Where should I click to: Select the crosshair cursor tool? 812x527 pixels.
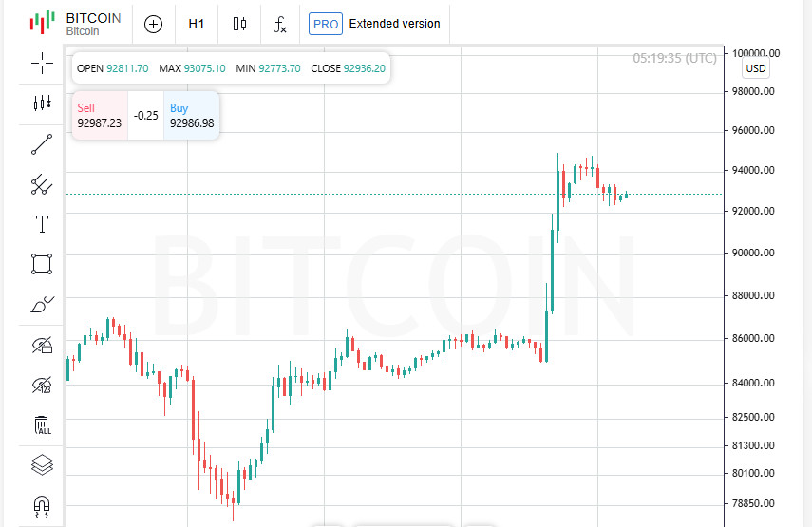[x=42, y=64]
